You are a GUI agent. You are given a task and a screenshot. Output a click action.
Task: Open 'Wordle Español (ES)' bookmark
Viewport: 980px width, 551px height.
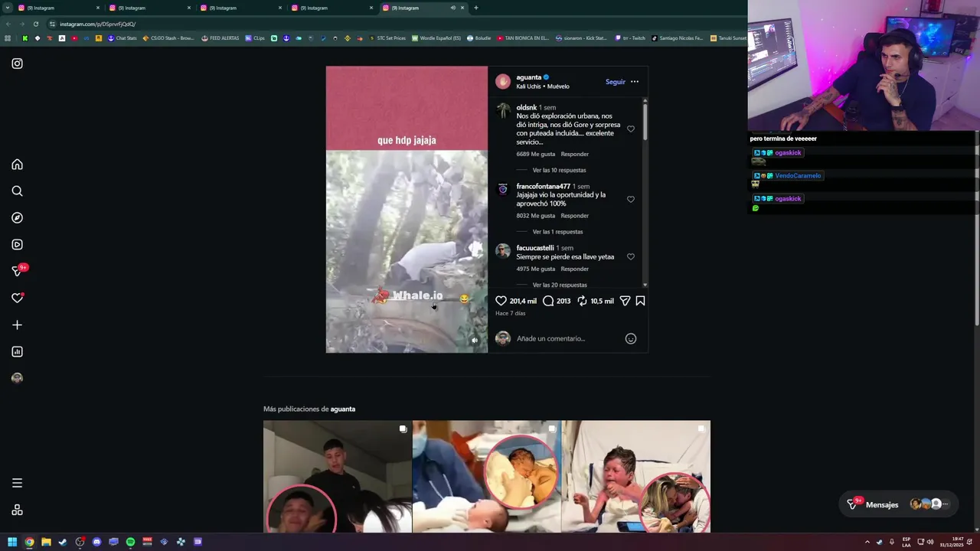pos(436,38)
